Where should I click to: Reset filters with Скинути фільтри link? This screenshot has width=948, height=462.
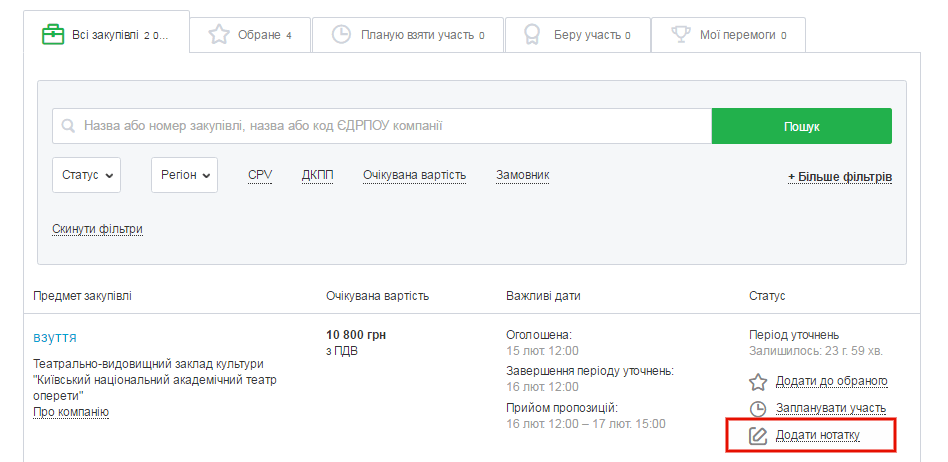click(97, 229)
